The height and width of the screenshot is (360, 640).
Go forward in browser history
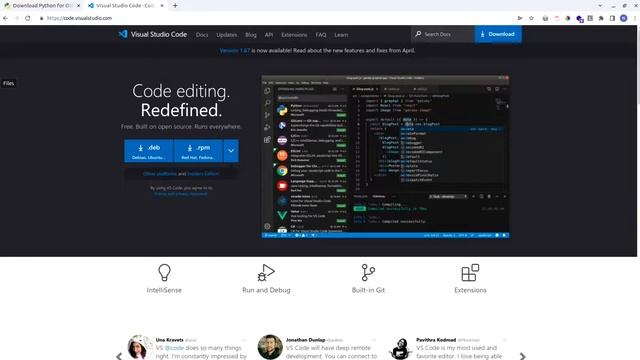(17, 18)
